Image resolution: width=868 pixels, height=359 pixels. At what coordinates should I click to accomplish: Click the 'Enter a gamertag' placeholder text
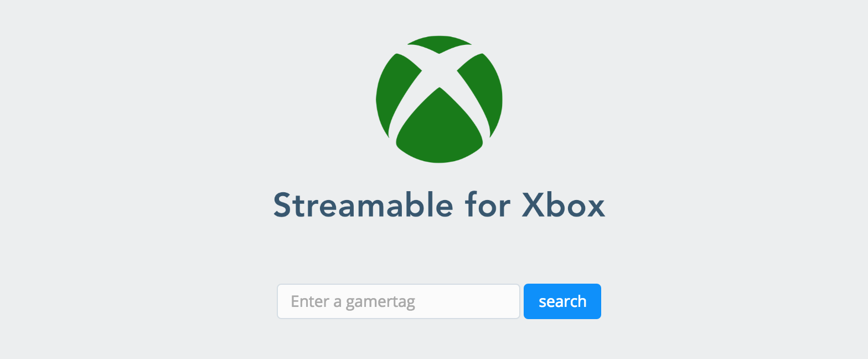[x=353, y=302]
